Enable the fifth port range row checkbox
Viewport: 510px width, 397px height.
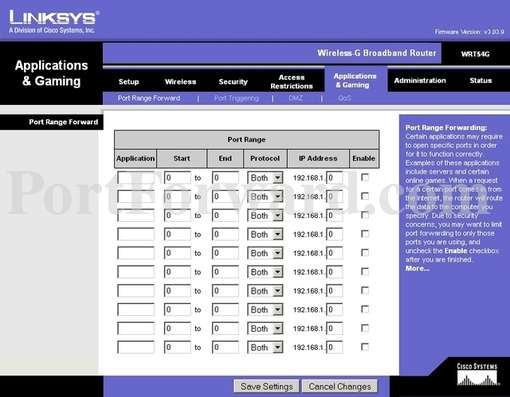pos(365,253)
